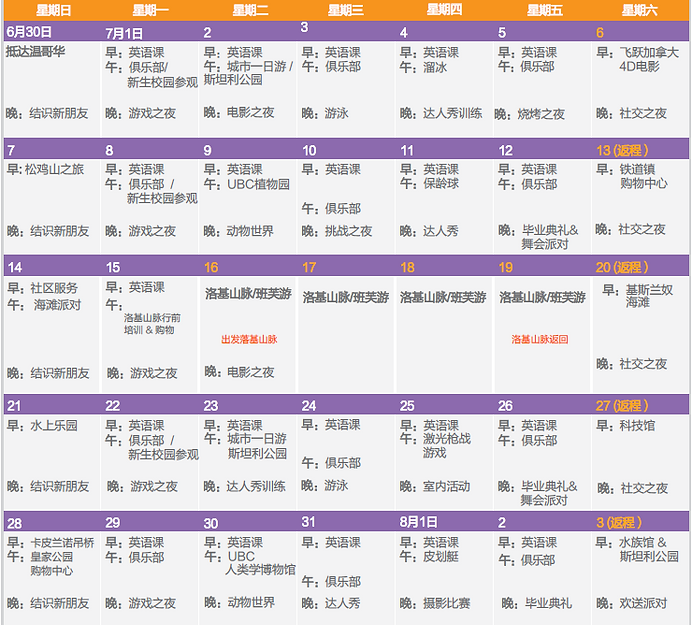Click 基斯兰奴 海滩 entry
This screenshot has height=625, width=692.
tap(649, 296)
